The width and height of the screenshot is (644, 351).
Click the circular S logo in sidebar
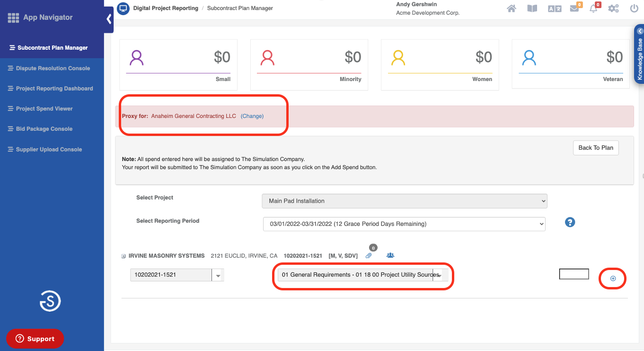(x=50, y=301)
